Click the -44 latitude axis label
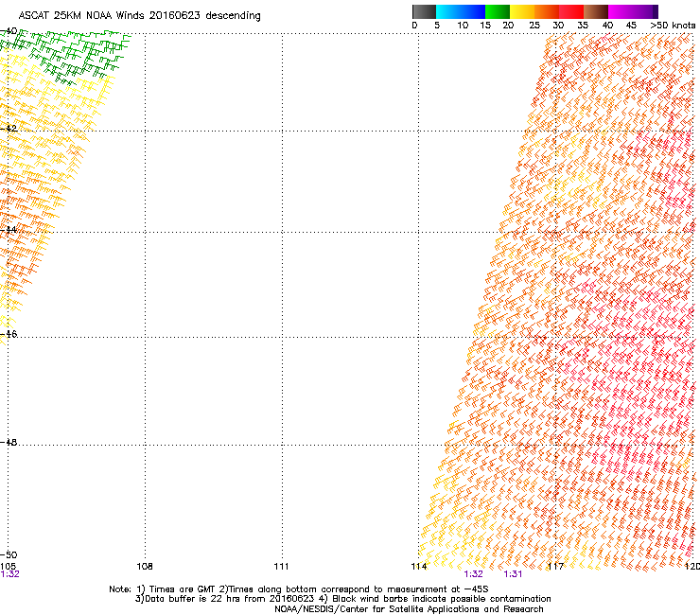The image size is (700, 615). click(x=9, y=230)
